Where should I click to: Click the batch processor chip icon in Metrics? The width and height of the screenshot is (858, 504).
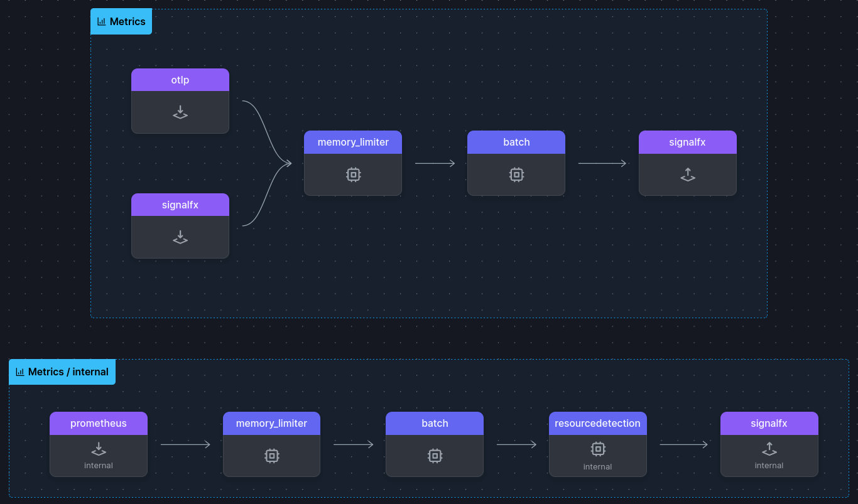coord(516,174)
